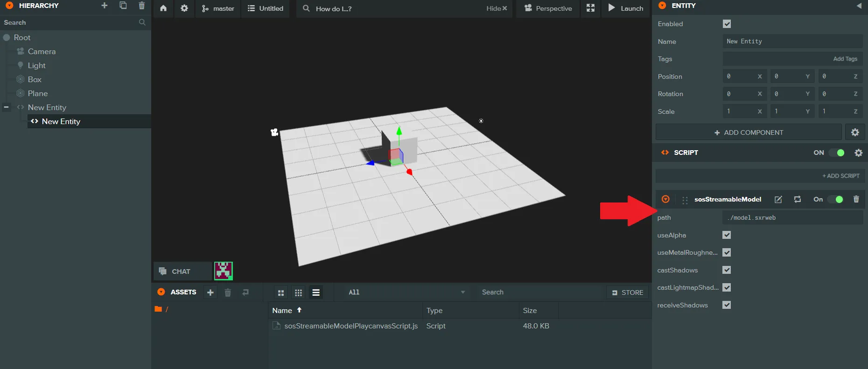Open the asset type filter dropdown
This screenshot has width=868, height=369.
click(x=407, y=292)
